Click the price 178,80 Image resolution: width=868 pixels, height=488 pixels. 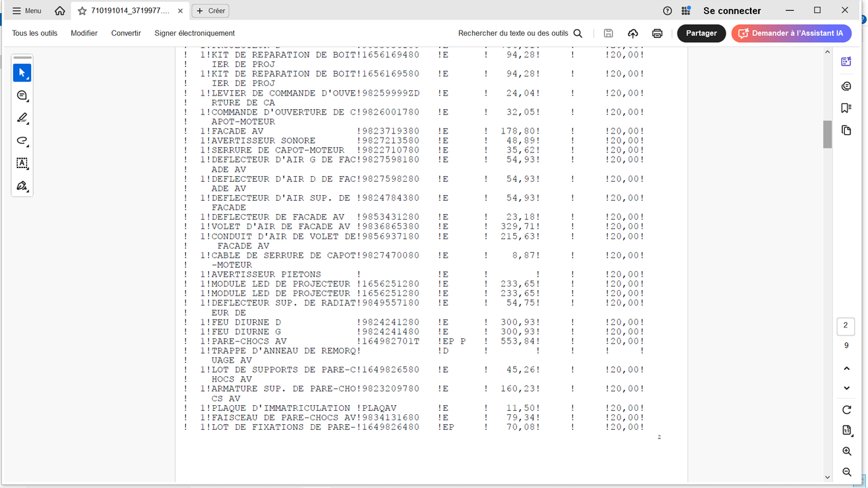(517, 131)
